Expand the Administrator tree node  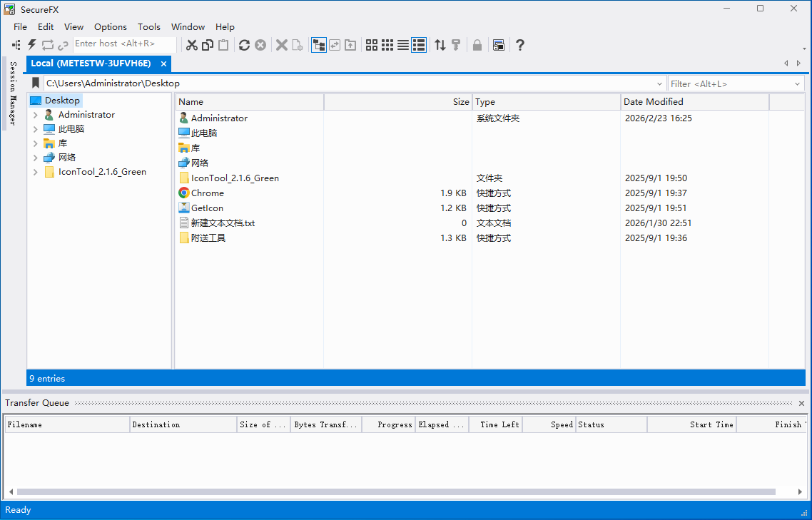pyautogui.click(x=36, y=115)
